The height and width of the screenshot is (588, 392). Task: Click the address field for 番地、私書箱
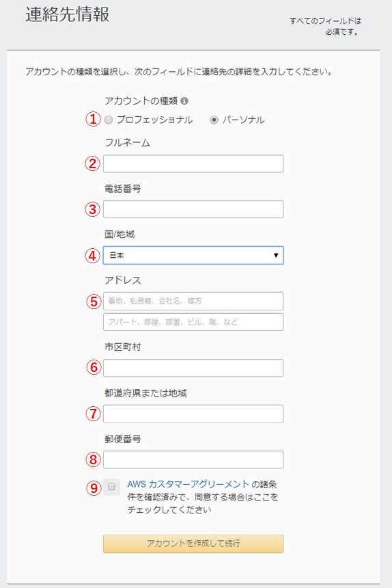click(x=193, y=301)
